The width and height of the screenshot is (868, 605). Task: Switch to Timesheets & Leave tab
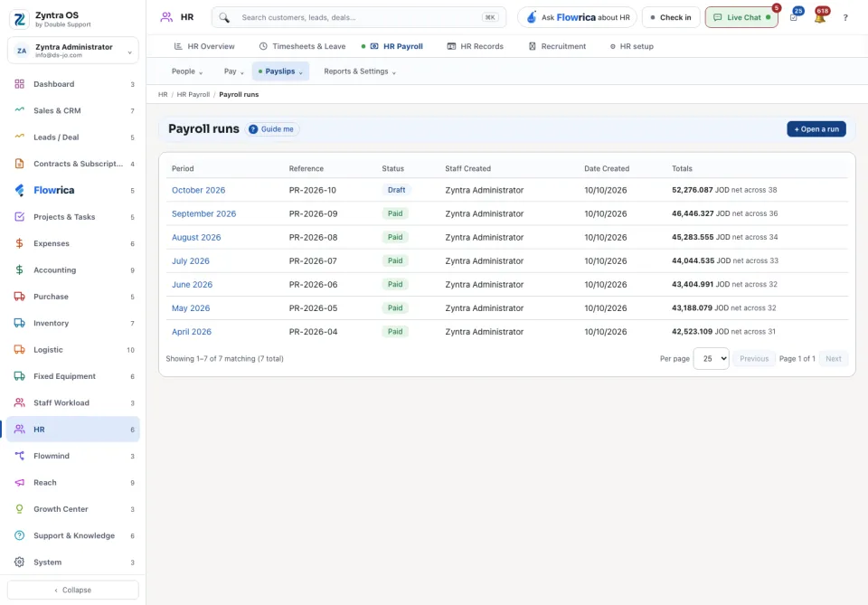click(302, 46)
